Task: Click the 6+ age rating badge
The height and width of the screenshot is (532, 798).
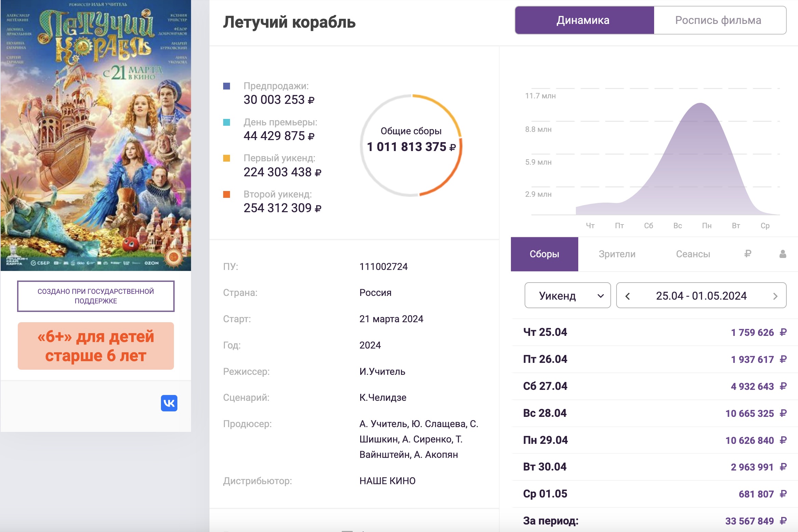Action: (96, 346)
